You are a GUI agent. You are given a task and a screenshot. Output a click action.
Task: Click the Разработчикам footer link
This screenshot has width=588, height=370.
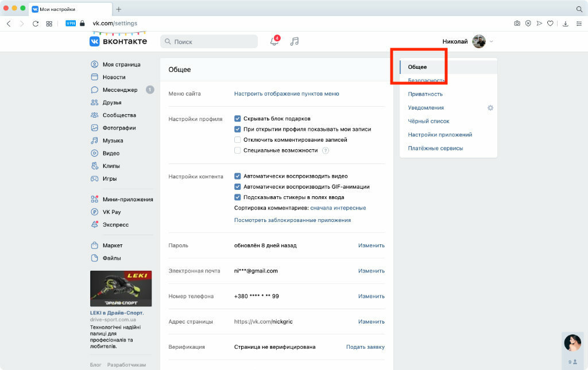(126, 365)
